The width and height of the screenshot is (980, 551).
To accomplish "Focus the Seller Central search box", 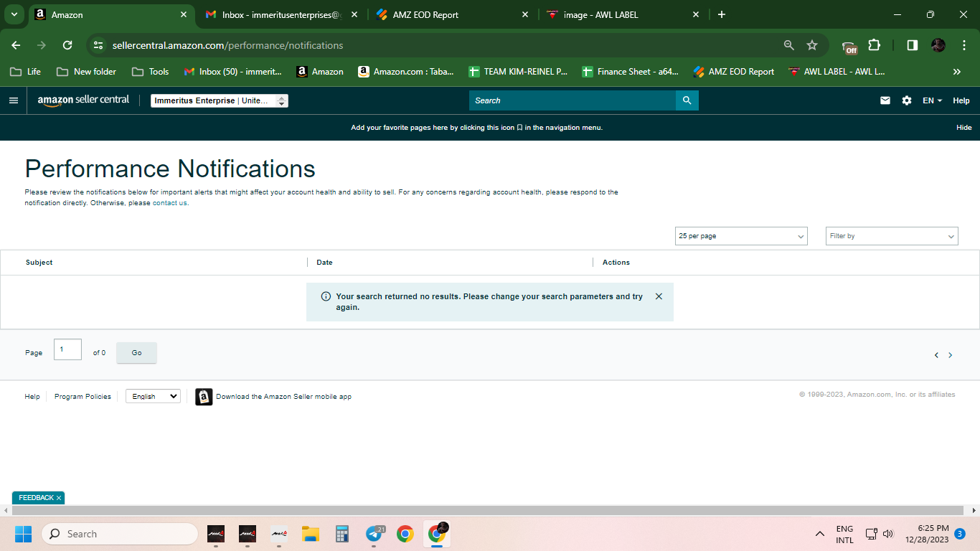I will pyautogui.click(x=573, y=100).
